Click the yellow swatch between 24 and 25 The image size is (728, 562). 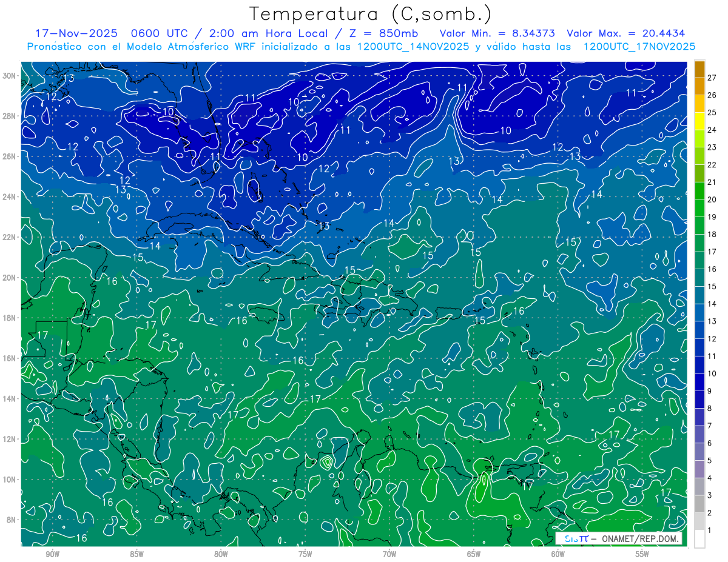(x=699, y=121)
